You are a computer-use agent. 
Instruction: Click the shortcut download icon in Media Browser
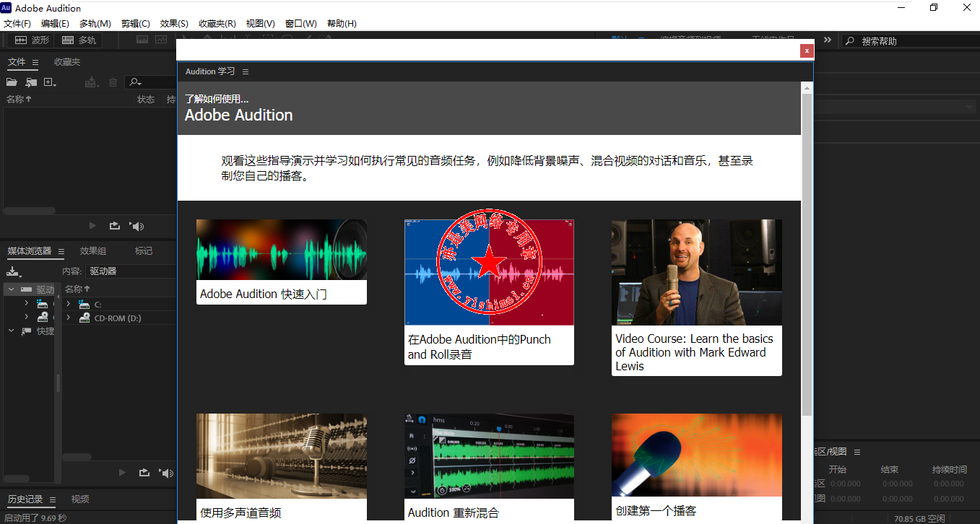tap(14, 272)
